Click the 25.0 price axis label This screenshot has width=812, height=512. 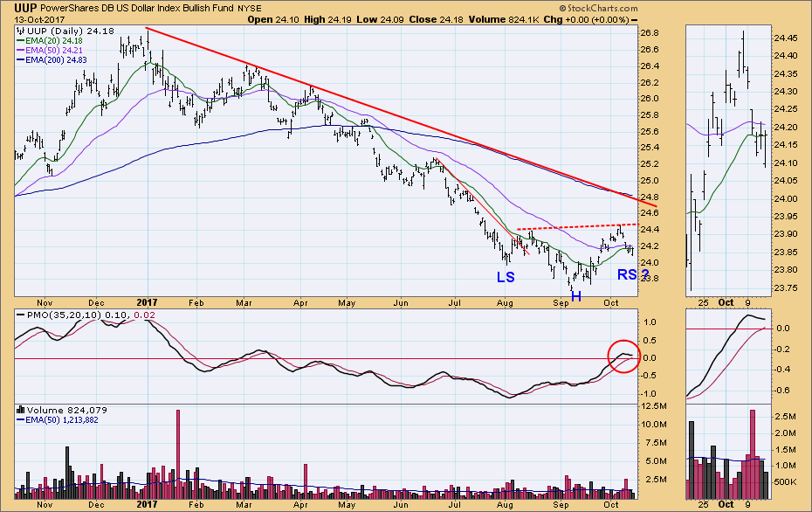[650, 181]
